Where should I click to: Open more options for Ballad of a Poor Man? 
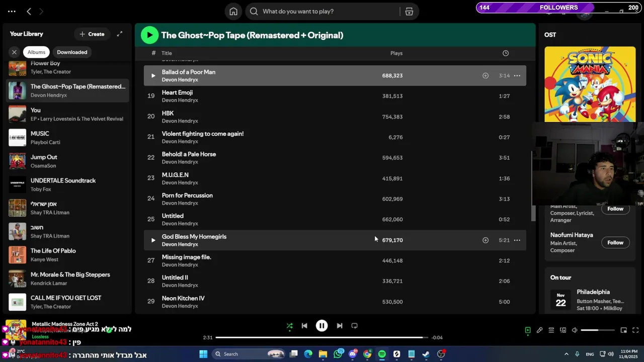pyautogui.click(x=517, y=76)
